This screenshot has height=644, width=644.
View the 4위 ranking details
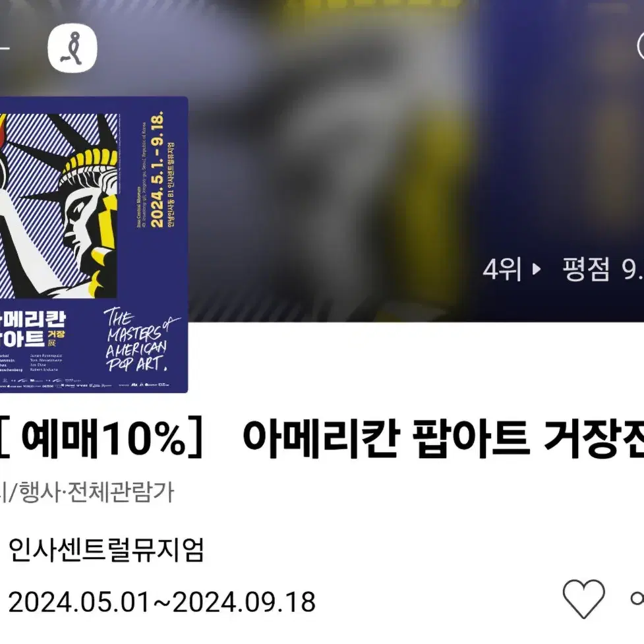pos(502,270)
